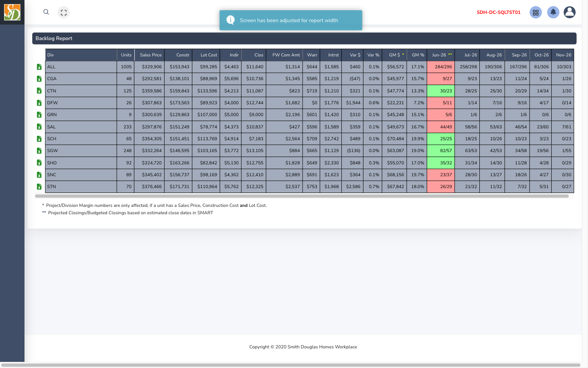Click the Constr column header
588x368 pixels.
(x=178, y=55)
